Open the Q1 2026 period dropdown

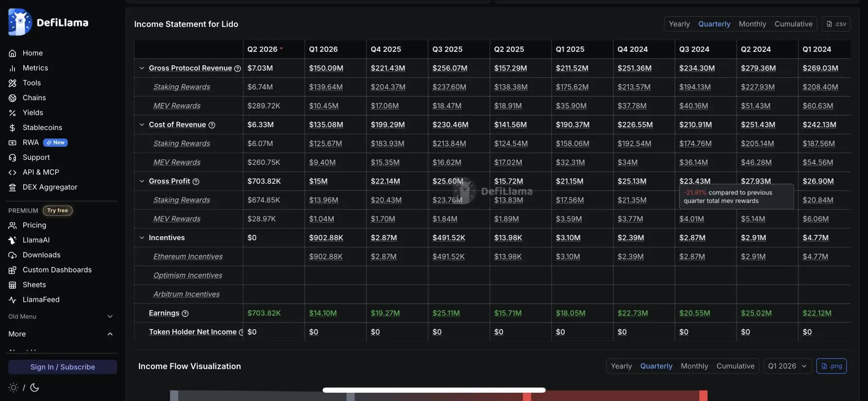pyautogui.click(x=787, y=366)
